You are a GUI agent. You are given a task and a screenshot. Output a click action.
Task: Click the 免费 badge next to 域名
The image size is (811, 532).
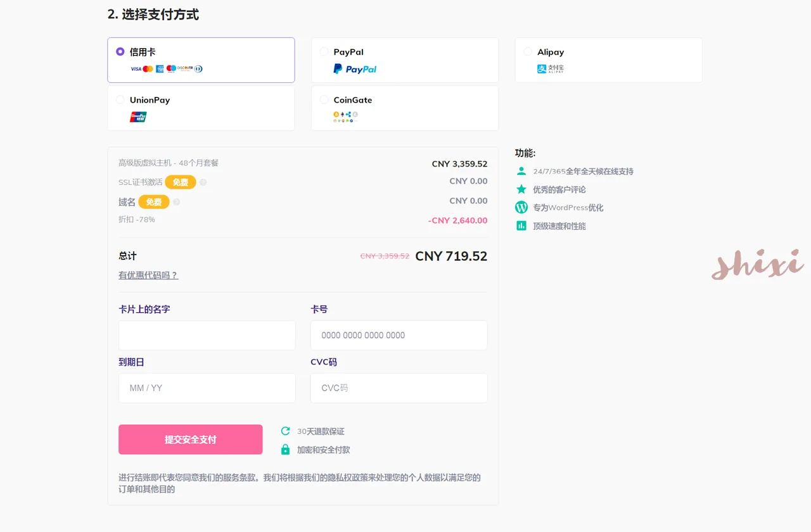pyautogui.click(x=154, y=202)
